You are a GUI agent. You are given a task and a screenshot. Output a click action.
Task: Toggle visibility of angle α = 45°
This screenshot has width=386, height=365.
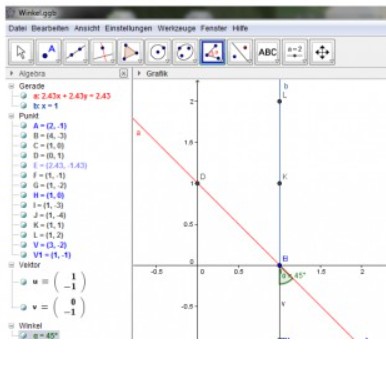click(23, 335)
